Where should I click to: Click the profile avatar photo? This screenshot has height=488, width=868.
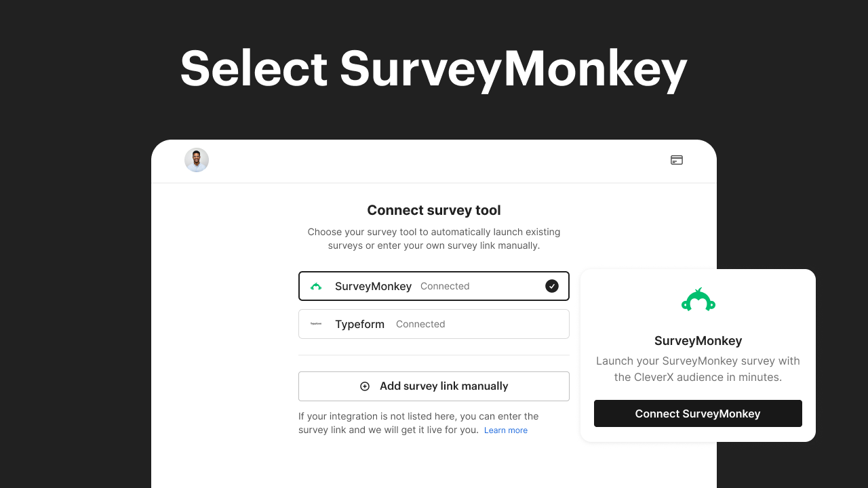197,160
